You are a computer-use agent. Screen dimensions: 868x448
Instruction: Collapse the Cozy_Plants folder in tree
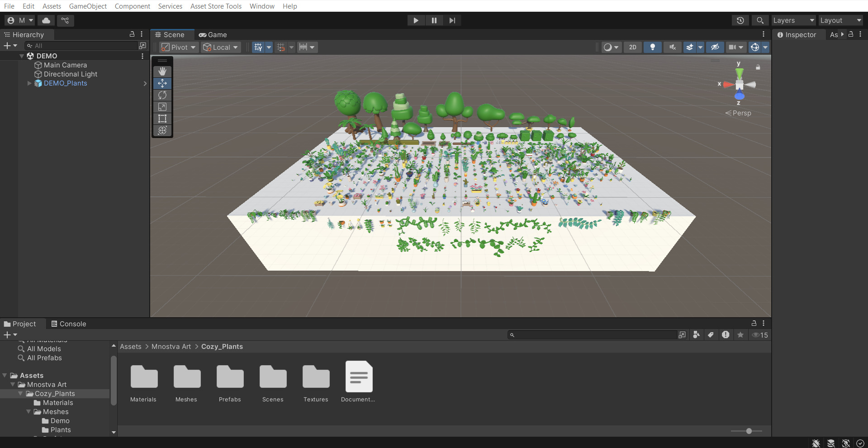pos(20,394)
